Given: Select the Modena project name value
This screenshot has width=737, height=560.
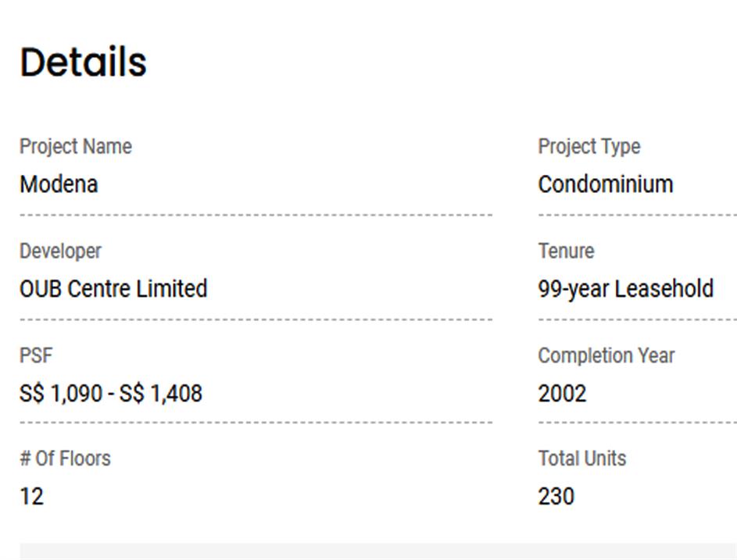Looking at the screenshot, I should 59,184.
